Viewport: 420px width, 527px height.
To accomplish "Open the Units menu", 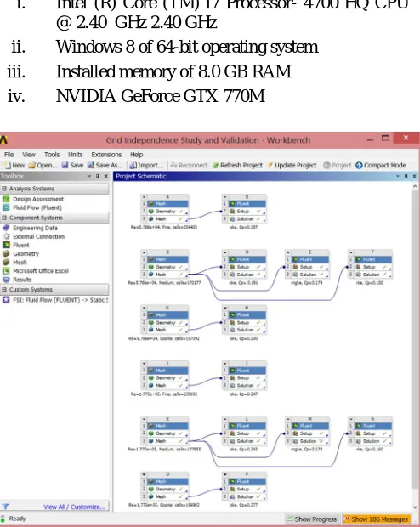I will tap(76, 155).
